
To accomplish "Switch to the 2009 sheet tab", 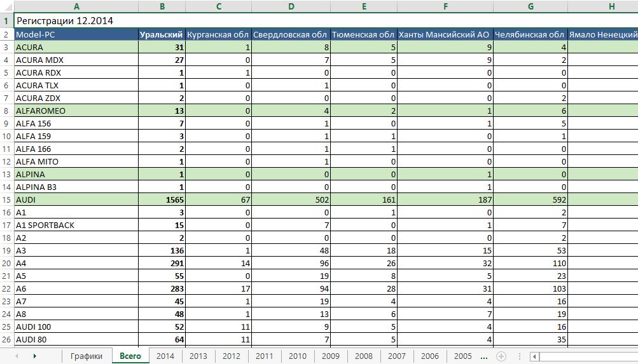I will (330, 356).
